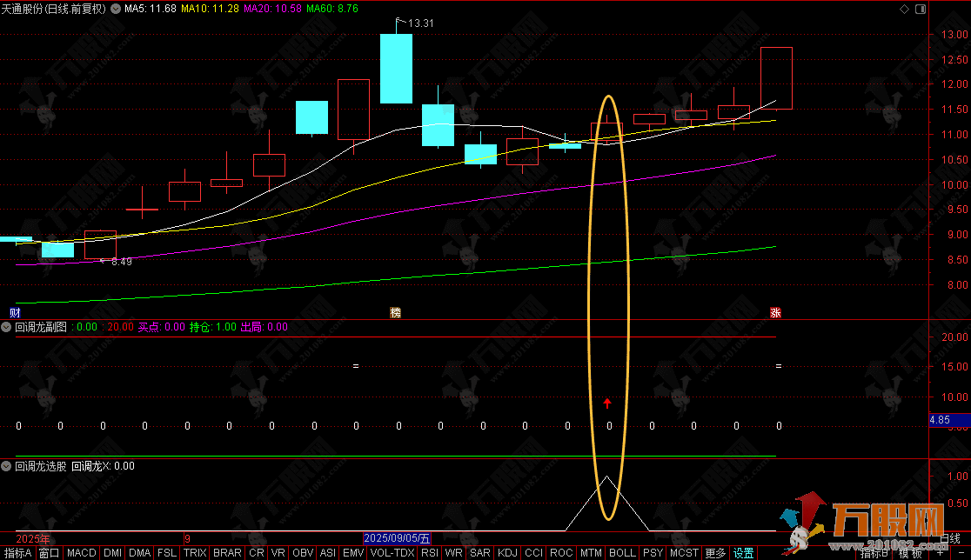Click the 出局: 0.00 value
The width and height of the screenshot is (971, 560).
click(x=264, y=327)
